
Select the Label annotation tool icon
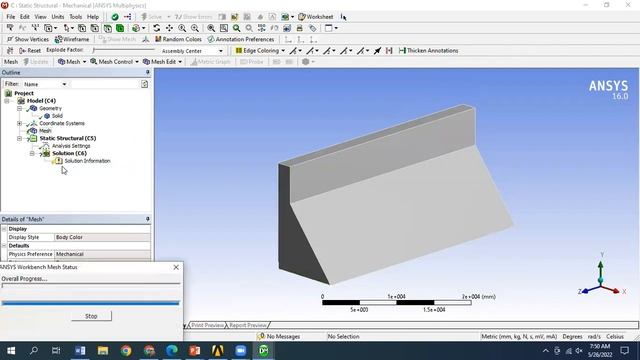(9, 28)
